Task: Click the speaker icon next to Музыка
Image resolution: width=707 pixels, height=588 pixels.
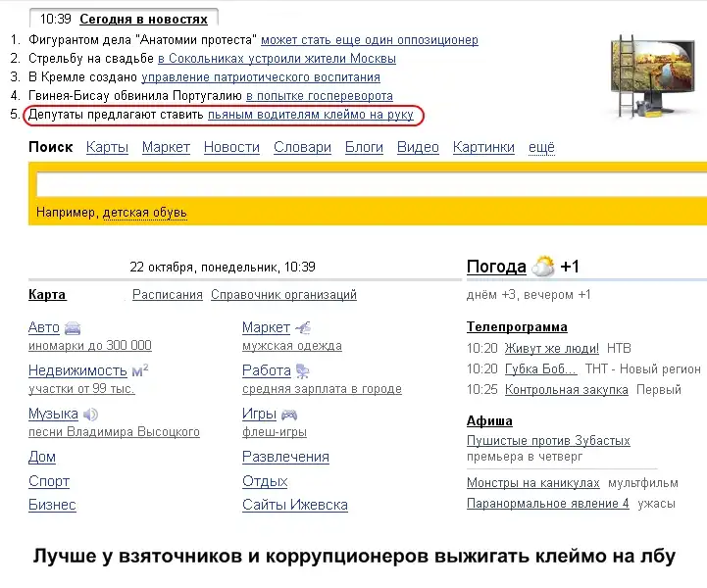Action: click(x=90, y=415)
